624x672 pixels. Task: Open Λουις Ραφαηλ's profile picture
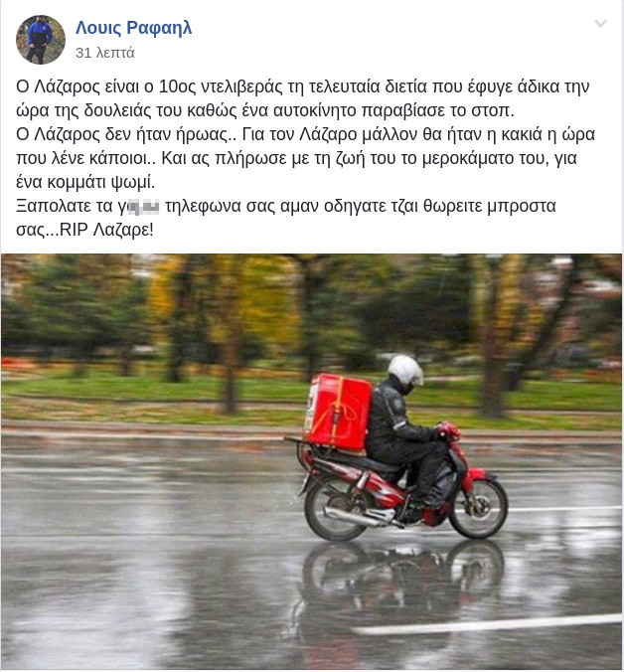41,40
